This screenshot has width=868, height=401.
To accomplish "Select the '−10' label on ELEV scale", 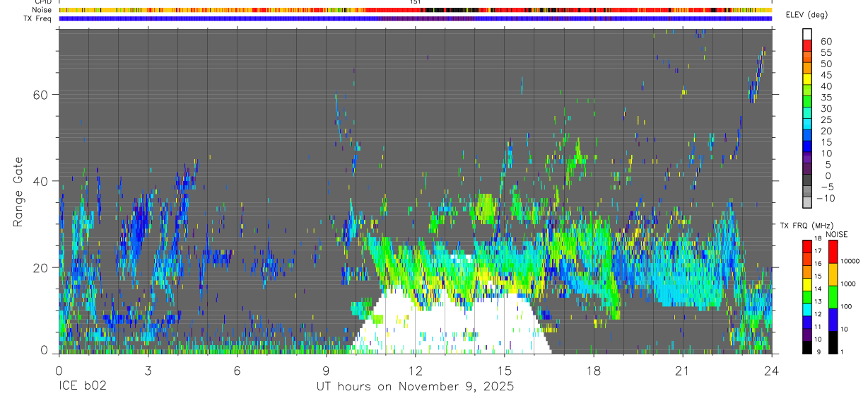I will click(x=826, y=199).
